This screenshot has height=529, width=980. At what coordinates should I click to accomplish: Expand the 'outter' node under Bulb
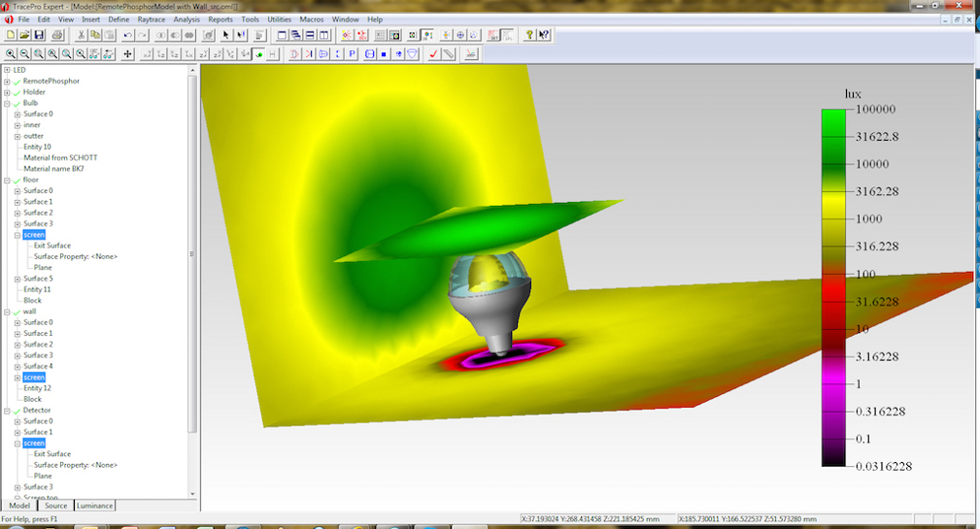coord(17,136)
